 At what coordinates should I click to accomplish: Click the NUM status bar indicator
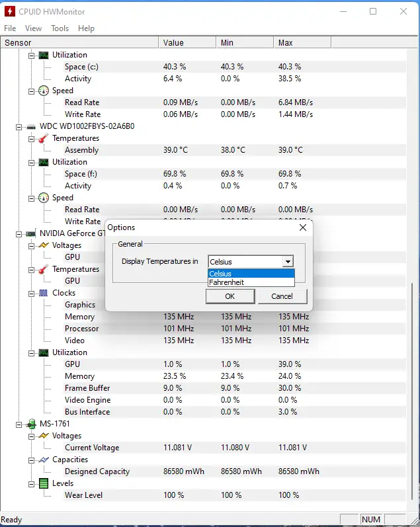[372, 519]
